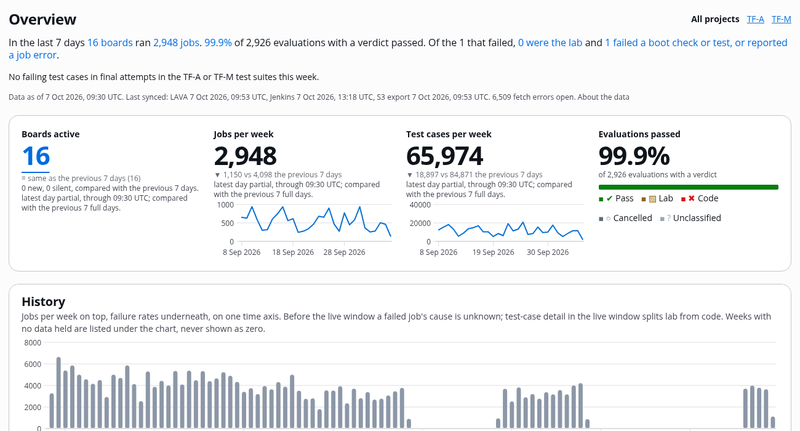
Task: Click the small red swatch for Code
Action: click(683, 199)
